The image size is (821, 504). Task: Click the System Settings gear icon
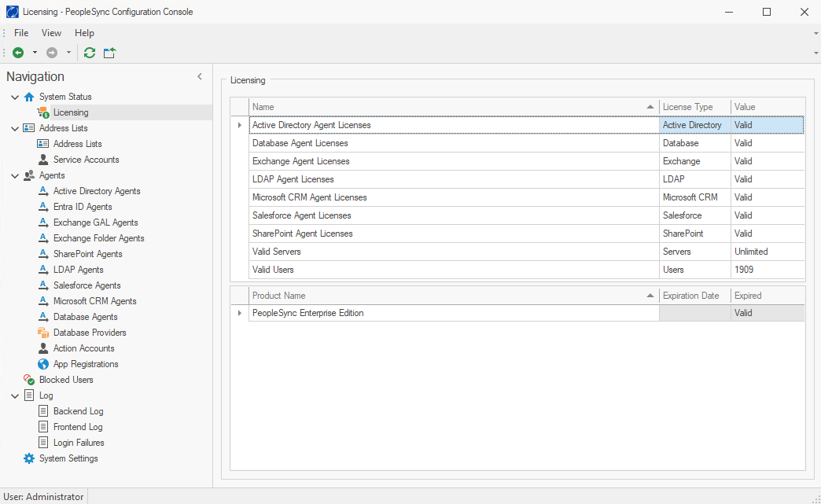pyautogui.click(x=29, y=458)
